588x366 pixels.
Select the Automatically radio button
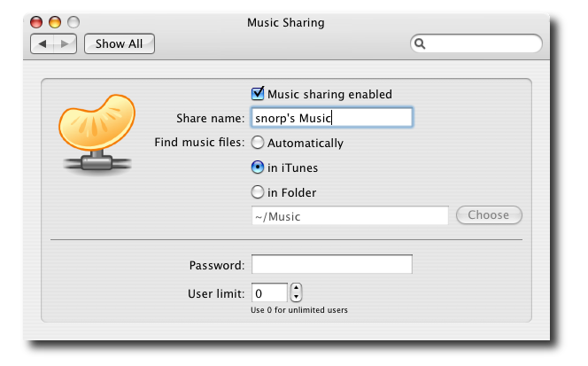(257, 143)
